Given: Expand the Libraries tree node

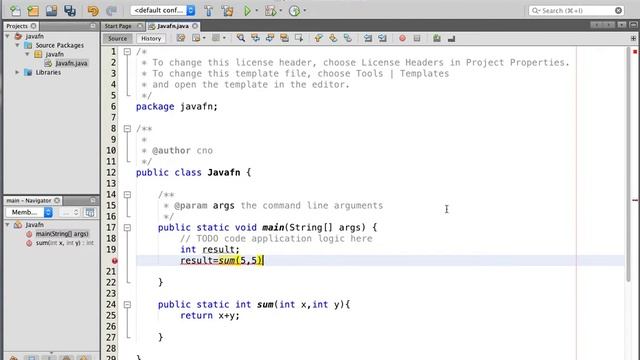Looking at the screenshot, I should pyautogui.click(x=18, y=72).
